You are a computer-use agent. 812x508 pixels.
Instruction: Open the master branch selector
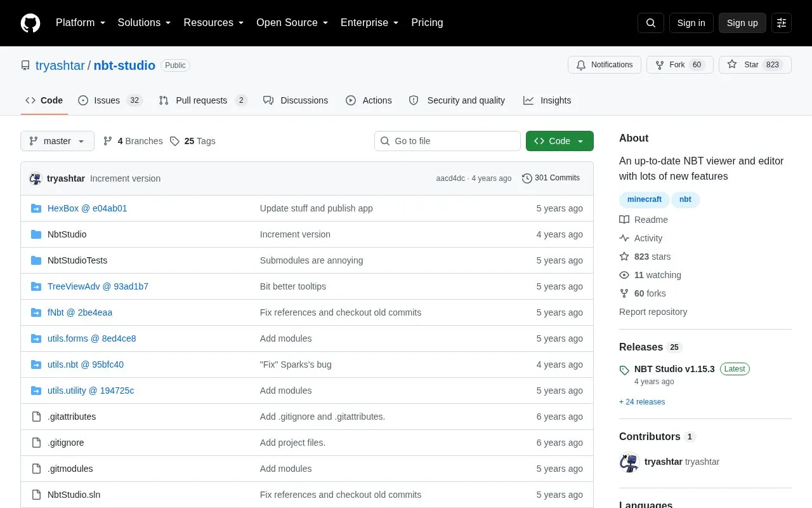57,141
